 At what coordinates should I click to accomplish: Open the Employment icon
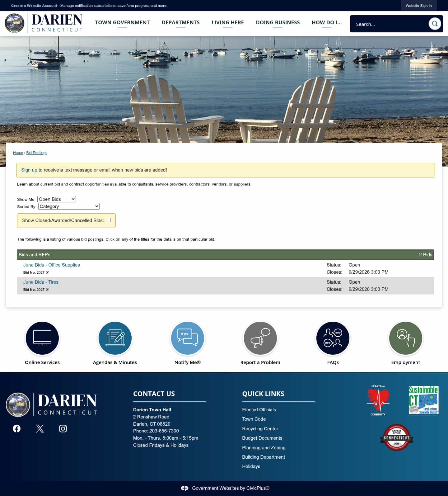406,338
